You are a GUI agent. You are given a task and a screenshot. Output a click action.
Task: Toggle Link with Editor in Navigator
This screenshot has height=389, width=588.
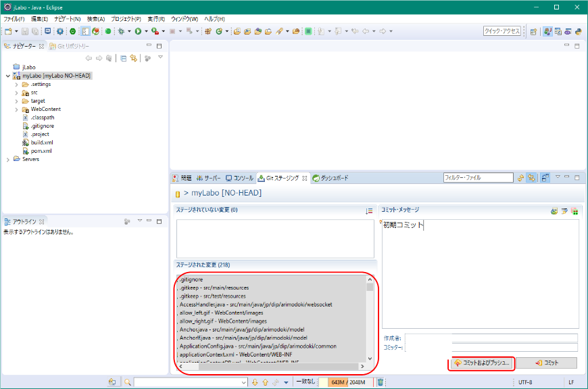(133, 58)
